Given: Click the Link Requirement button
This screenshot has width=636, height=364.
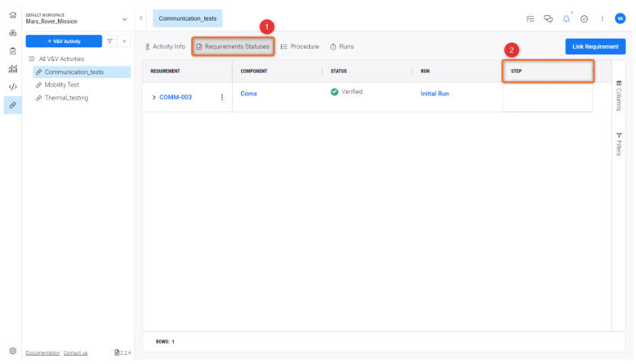Looking at the screenshot, I should tap(595, 47).
